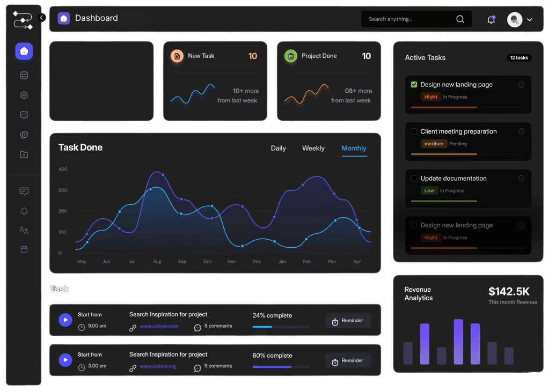Select the team members icon in sidebar

(x=24, y=230)
